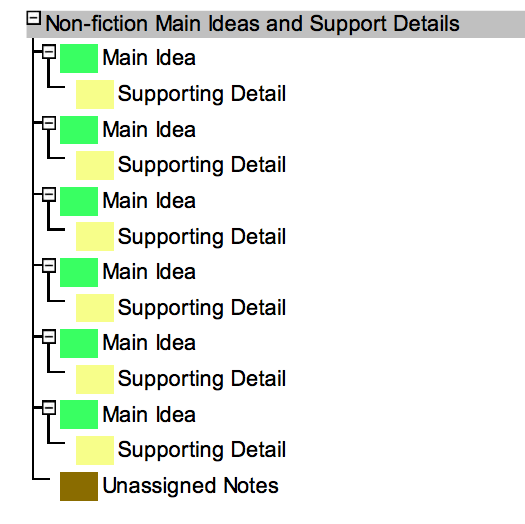Click the brown Unassigned Notes swatch

tap(79, 486)
